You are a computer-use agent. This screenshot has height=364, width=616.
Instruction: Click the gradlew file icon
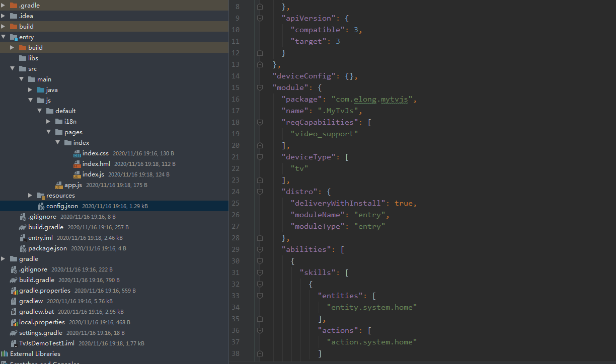tap(14, 301)
